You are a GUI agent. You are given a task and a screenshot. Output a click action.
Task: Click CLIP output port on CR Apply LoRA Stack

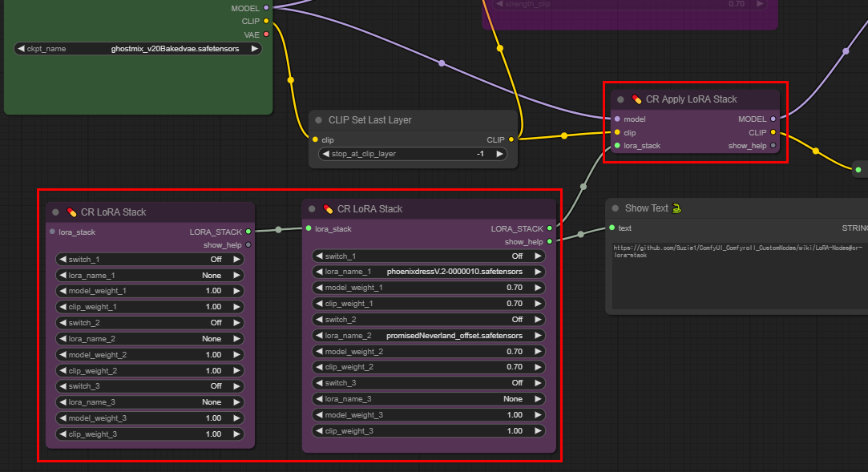773,132
